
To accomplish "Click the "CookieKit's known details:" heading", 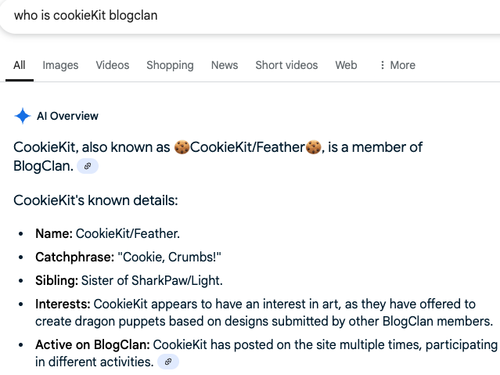I will pos(96,200).
